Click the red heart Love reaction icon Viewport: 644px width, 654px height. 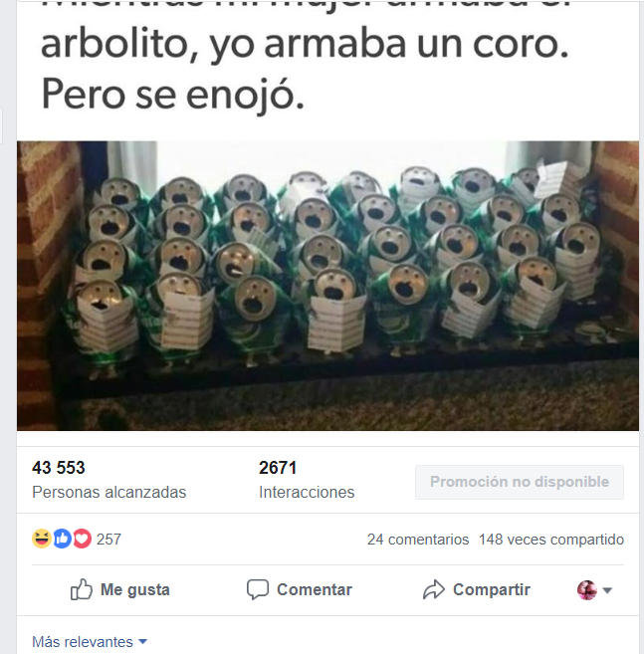82,539
